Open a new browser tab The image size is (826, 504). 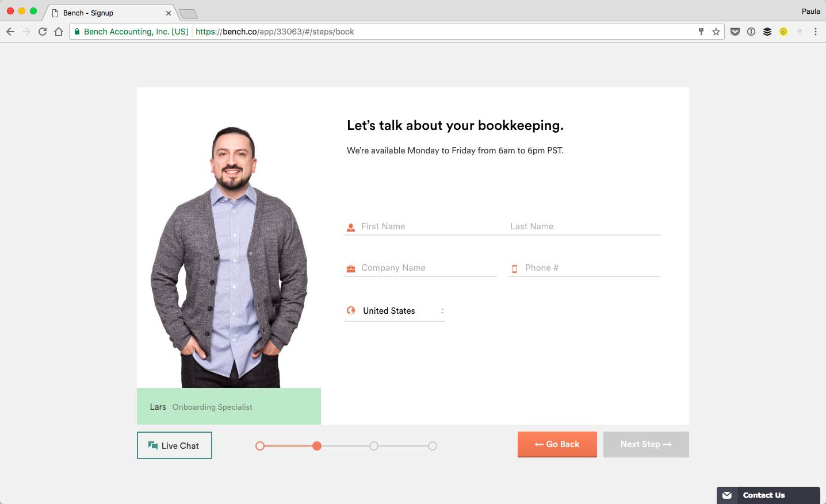pos(187,13)
